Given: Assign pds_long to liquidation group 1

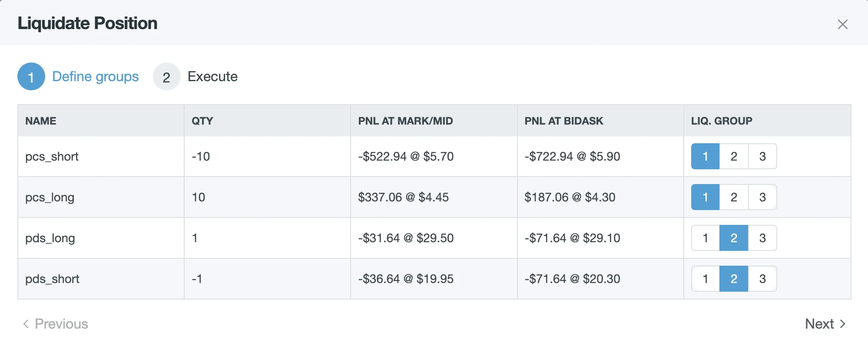Looking at the screenshot, I should tap(705, 238).
